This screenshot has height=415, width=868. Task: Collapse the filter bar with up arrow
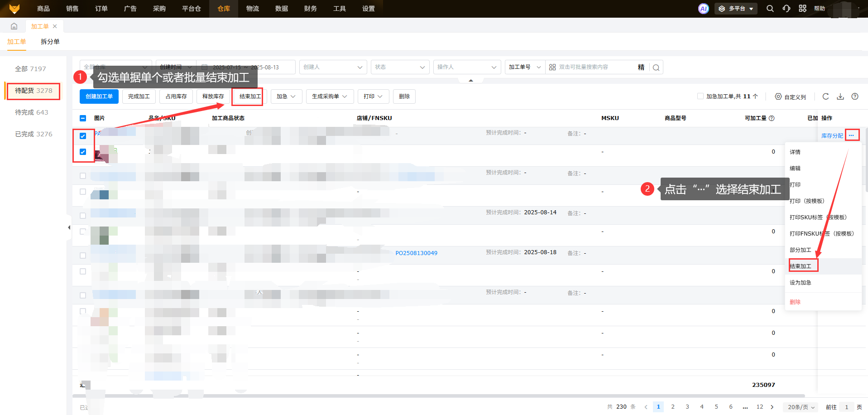[471, 81]
